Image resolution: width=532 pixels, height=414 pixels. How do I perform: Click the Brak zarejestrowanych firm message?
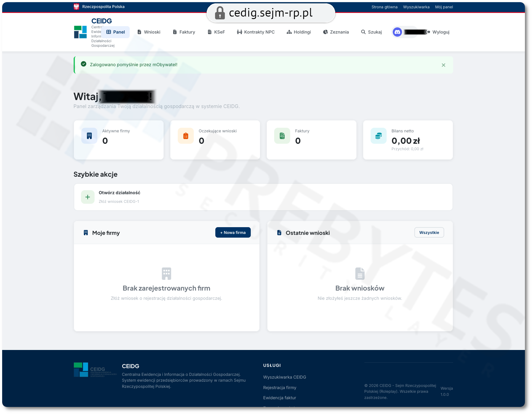[x=166, y=288]
